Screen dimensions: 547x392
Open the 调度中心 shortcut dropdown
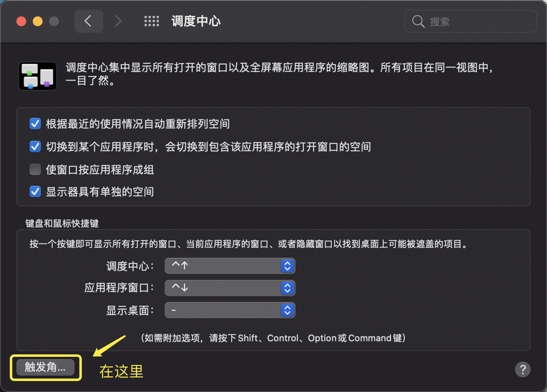(230, 266)
